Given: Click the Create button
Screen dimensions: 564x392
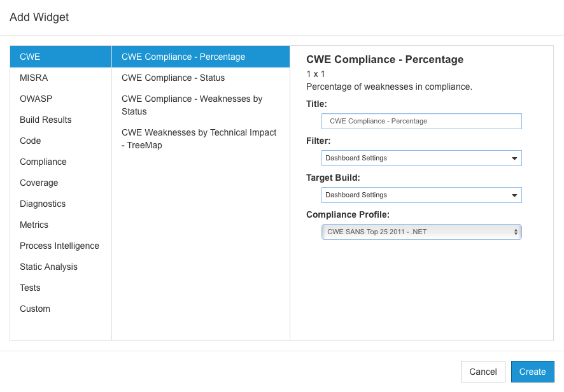Looking at the screenshot, I should [532, 372].
